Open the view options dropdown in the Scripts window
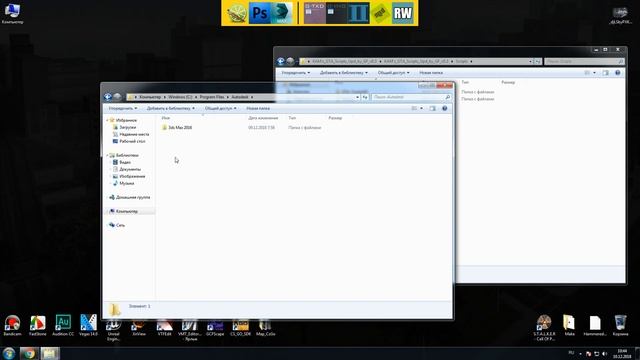This screenshot has height=360, width=640. click(594, 73)
